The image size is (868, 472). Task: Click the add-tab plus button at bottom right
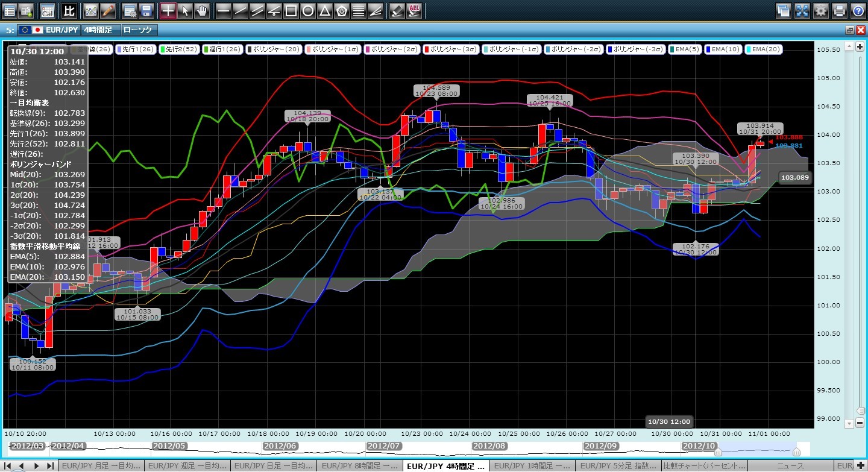860,466
